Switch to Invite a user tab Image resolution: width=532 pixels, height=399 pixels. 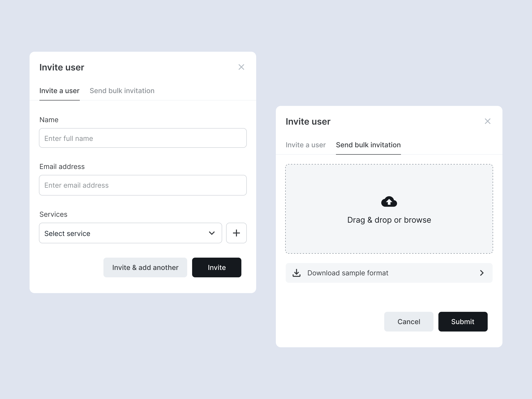(305, 145)
